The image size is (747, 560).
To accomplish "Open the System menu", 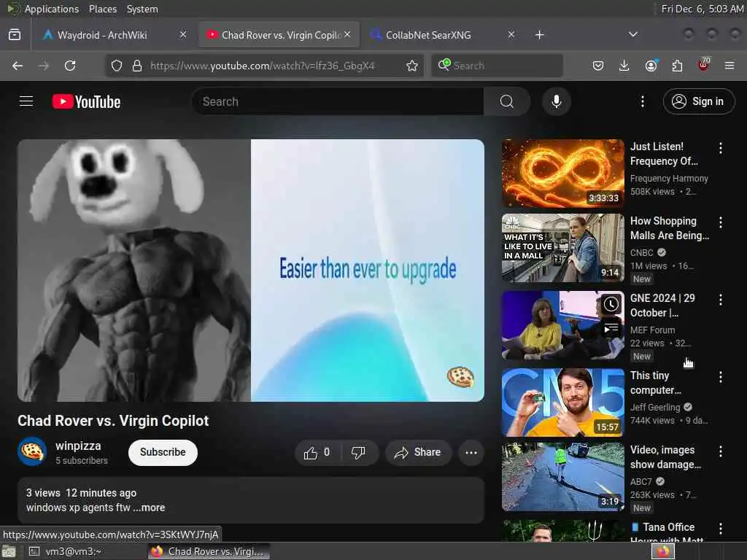I will click(142, 9).
